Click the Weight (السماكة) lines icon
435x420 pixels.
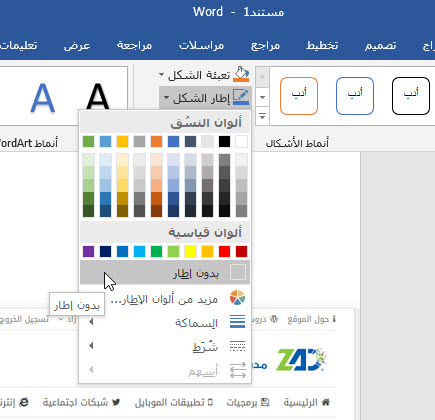click(237, 322)
